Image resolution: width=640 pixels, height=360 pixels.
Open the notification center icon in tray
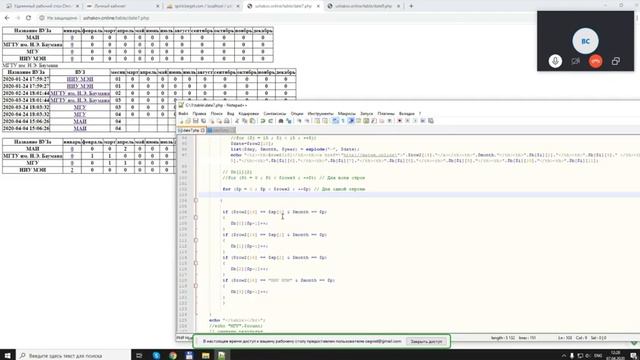pyautogui.click(x=633, y=356)
